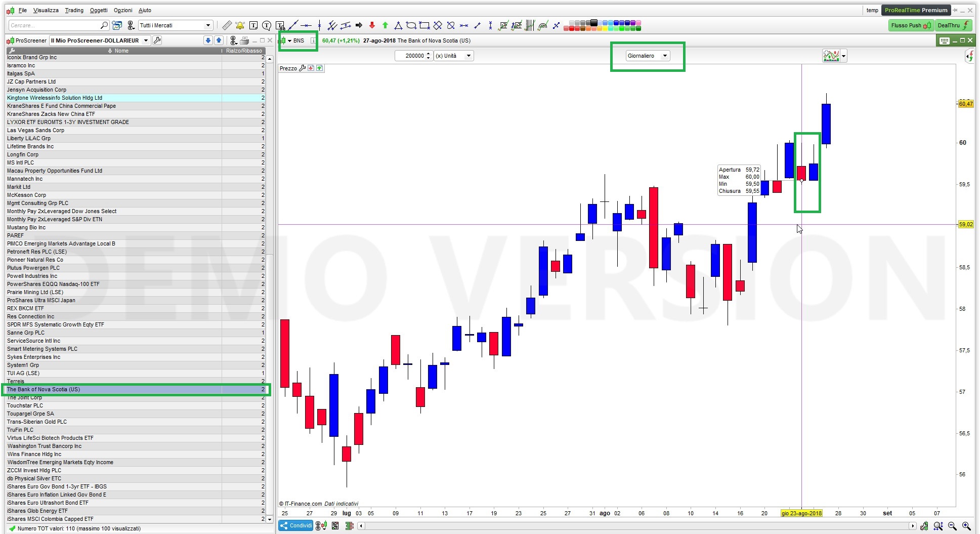980x534 pixels.
Task: Expand the indicators button dropdown arrow
Action: point(843,56)
